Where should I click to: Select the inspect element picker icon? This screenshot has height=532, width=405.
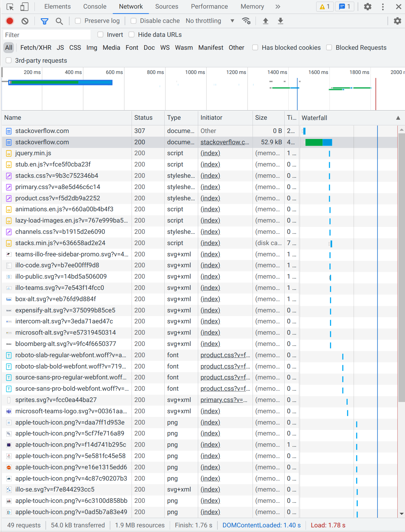click(x=10, y=7)
